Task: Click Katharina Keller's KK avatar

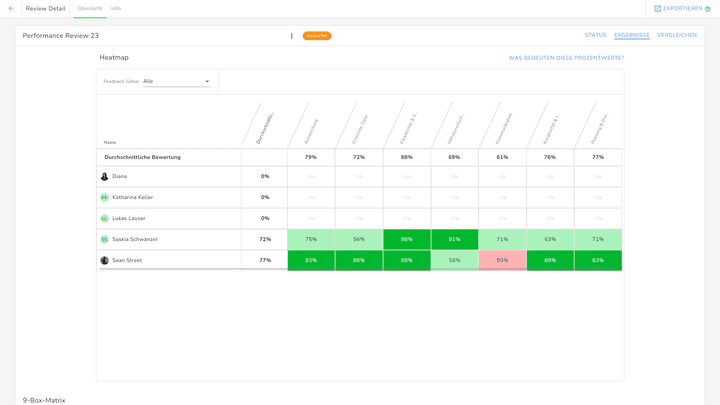Action: (104, 197)
